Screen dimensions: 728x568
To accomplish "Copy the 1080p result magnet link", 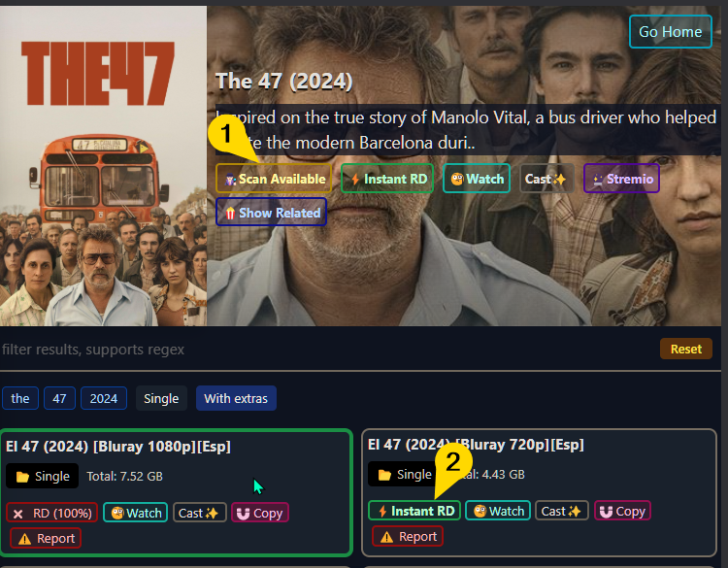I will [x=260, y=513].
